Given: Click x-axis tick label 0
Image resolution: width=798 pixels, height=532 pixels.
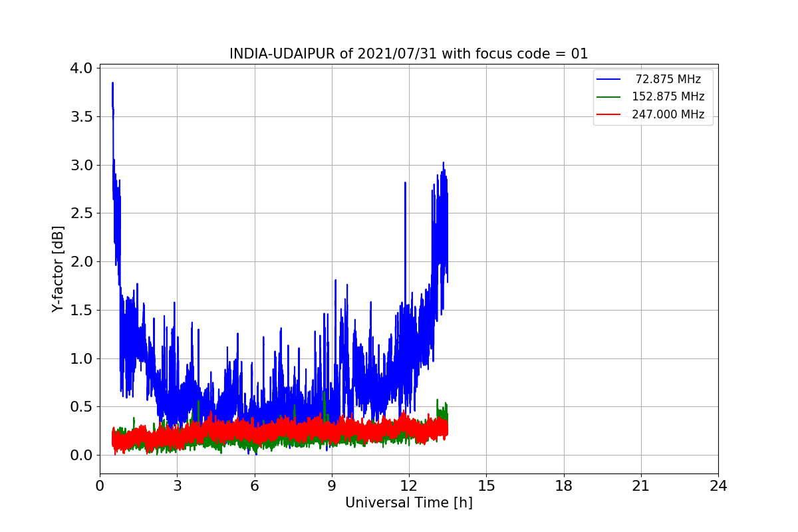Looking at the screenshot, I should pos(100,486).
